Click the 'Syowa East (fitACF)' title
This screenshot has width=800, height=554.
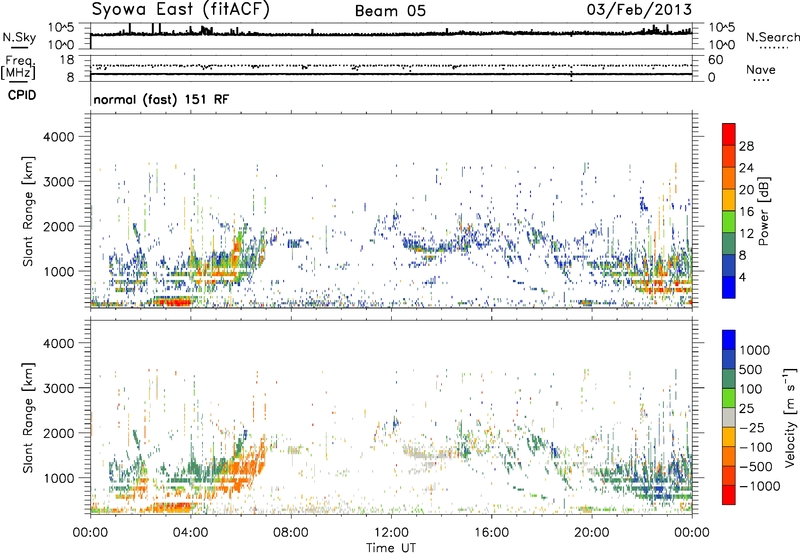coord(181,9)
